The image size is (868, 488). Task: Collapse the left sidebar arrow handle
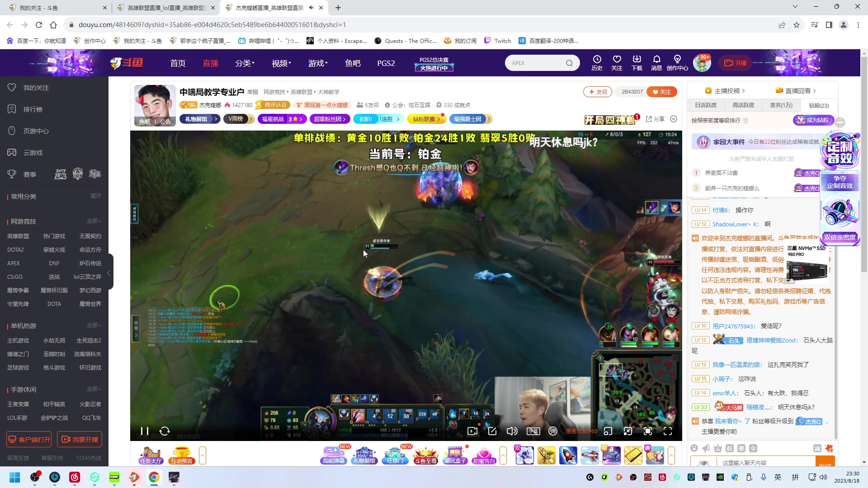coord(109,272)
